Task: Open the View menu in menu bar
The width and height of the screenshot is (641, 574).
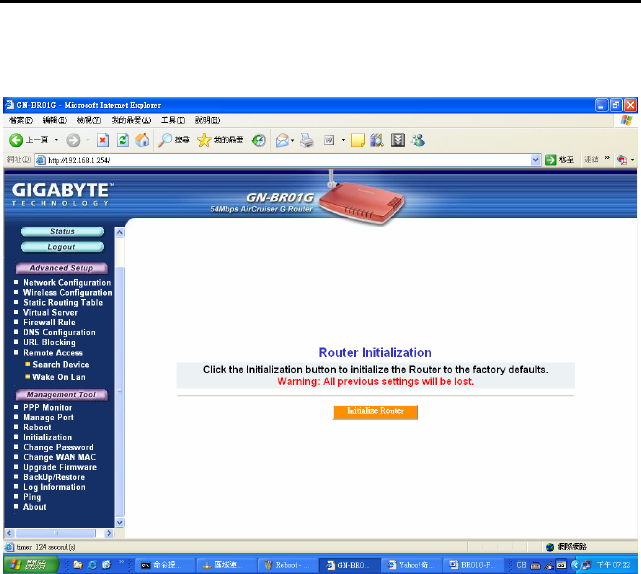Action: tap(89, 120)
